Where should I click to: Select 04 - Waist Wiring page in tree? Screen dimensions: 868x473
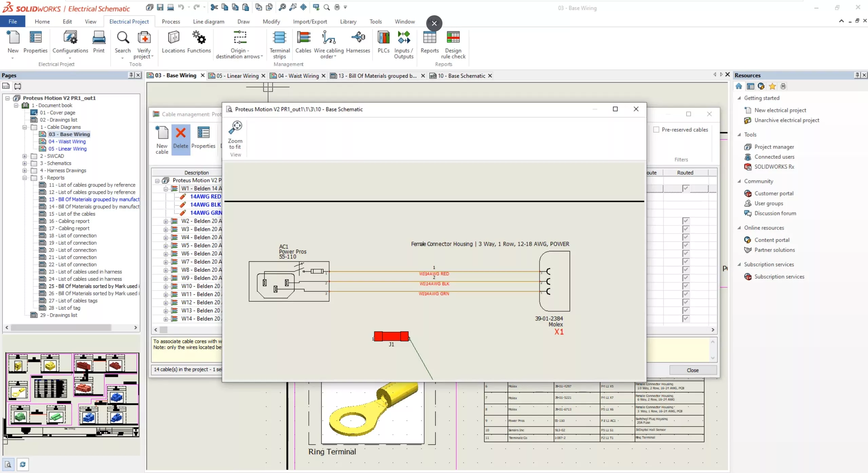click(67, 142)
